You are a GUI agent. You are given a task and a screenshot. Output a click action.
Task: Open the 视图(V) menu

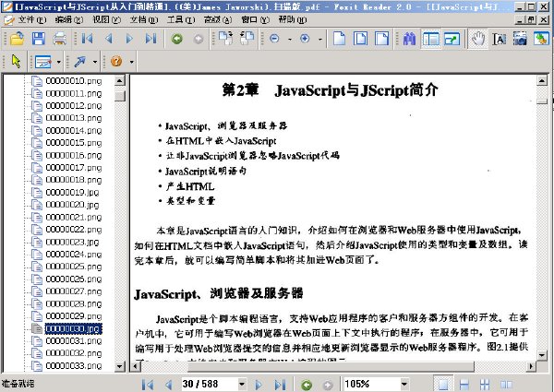pos(106,19)
